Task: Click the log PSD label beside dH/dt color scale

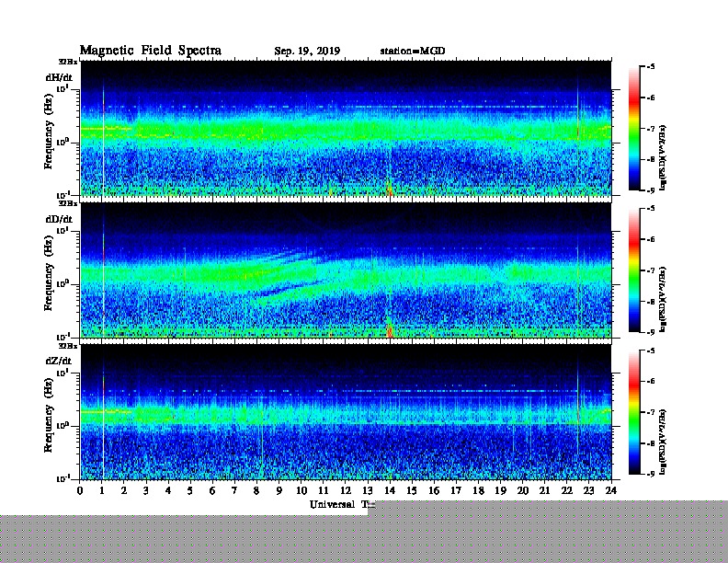Action: click(x=663, y=157)
